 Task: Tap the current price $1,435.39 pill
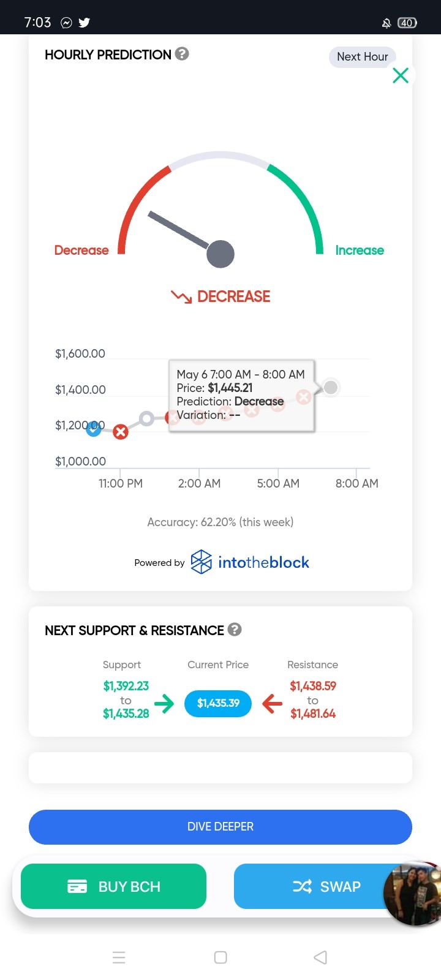coord(218,703)
